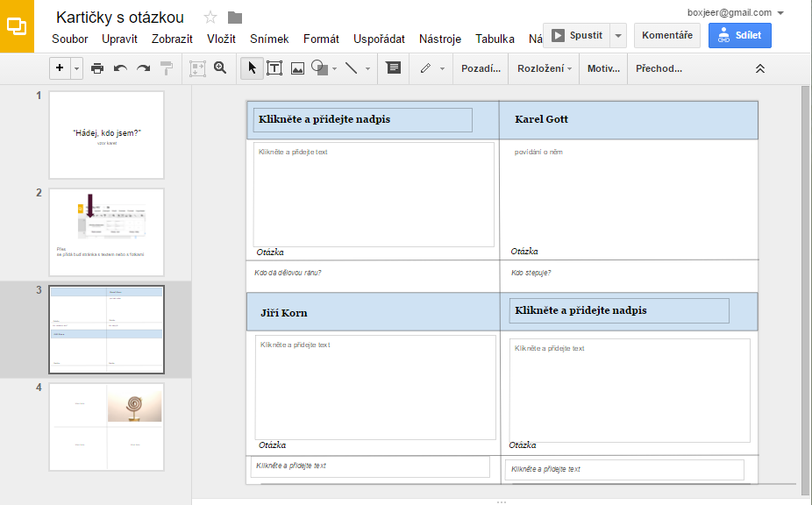Open the boxjeer@gmail.com account menu
Image resolution: width=812 pixels, height=505 pixels.
(736, 12)
